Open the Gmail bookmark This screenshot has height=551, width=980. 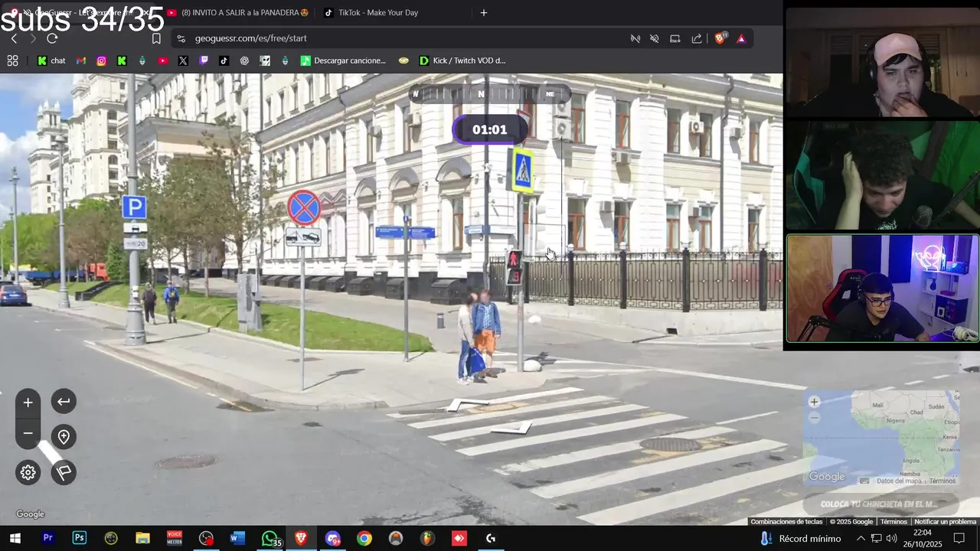81,60
